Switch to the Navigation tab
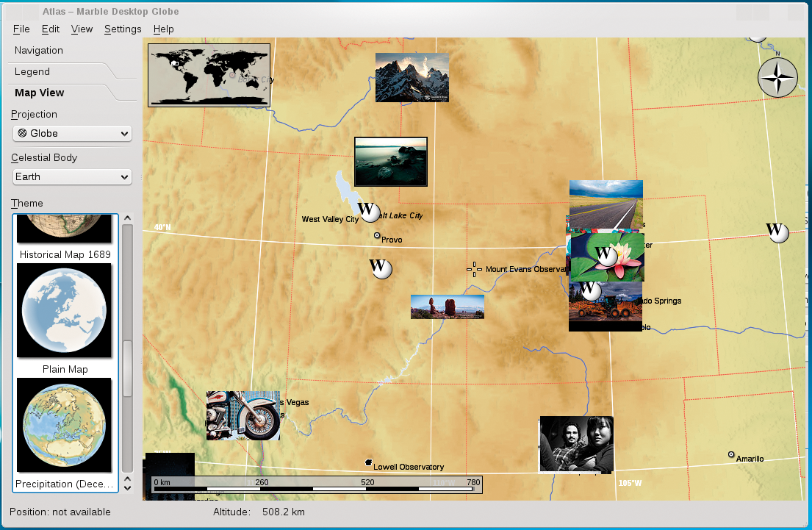Screen dimensions: 812x530 click(x=39, y=50)
